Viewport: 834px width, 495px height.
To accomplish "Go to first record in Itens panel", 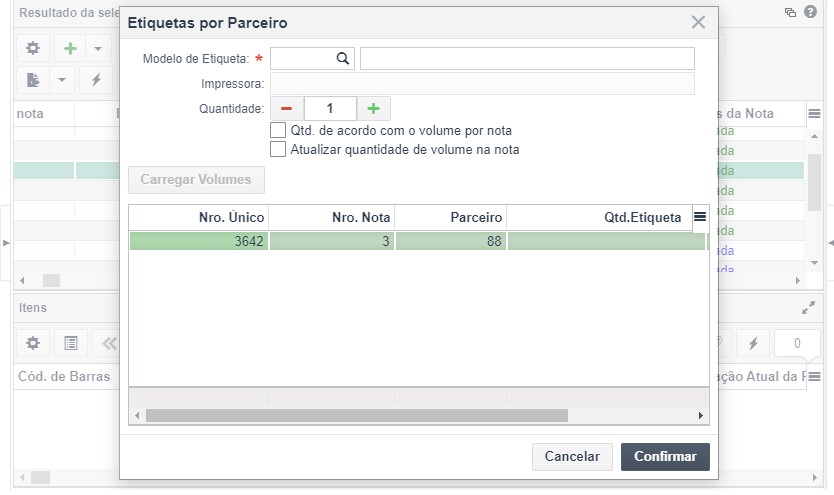I will click(108, 343).
